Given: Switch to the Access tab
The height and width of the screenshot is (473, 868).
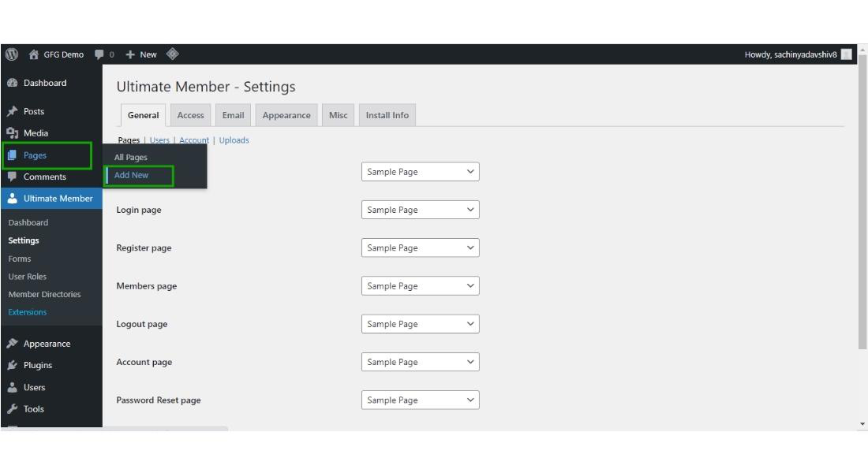Looking at the screenshot, I should coord(190,115).
